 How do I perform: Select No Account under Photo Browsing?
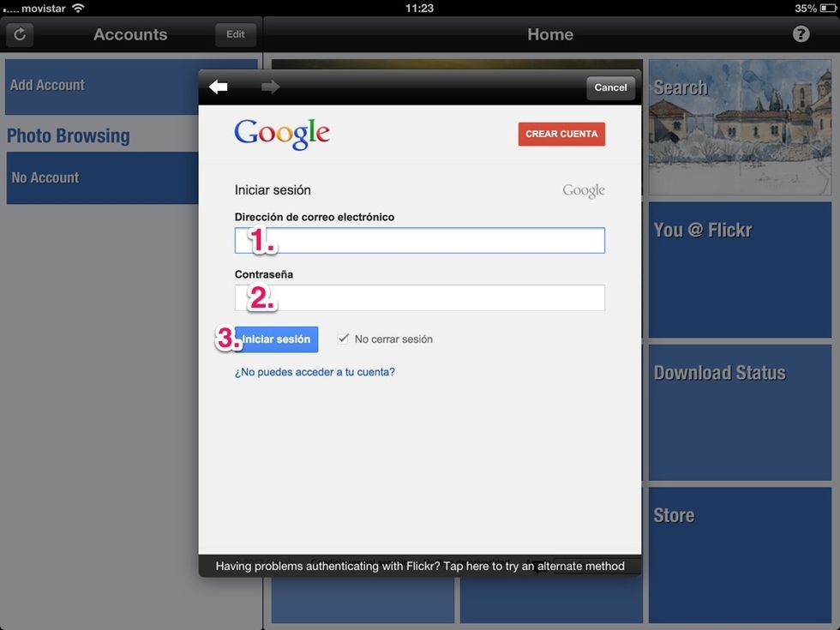101,178
